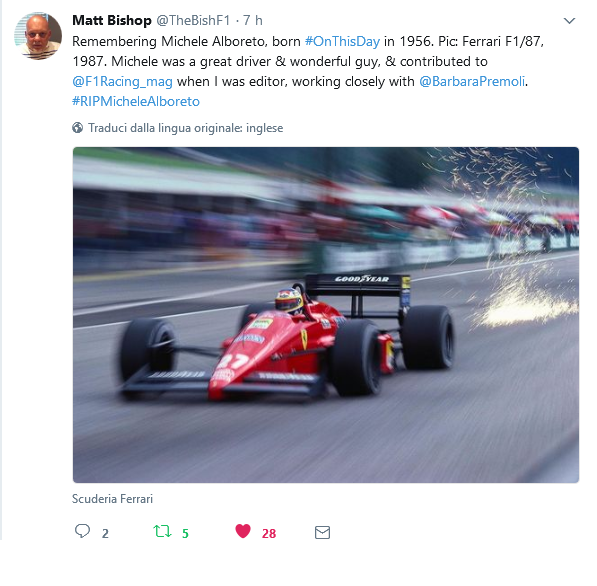This screenshot has height=586, width=597.
Task: Click the Matt Bishop display name
Action: (112, 21)
